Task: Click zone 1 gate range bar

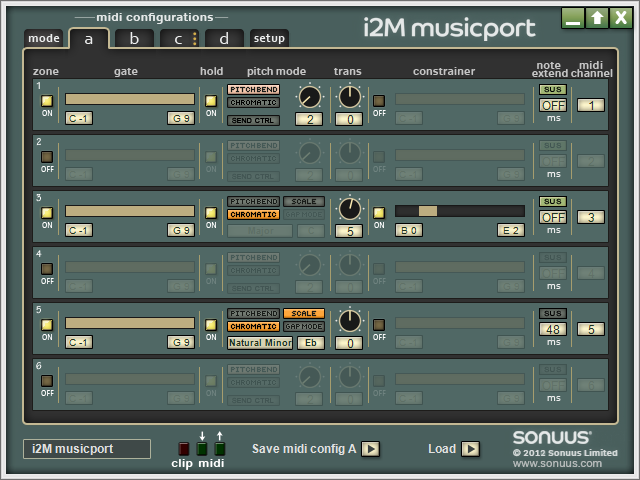Action: 130,99
